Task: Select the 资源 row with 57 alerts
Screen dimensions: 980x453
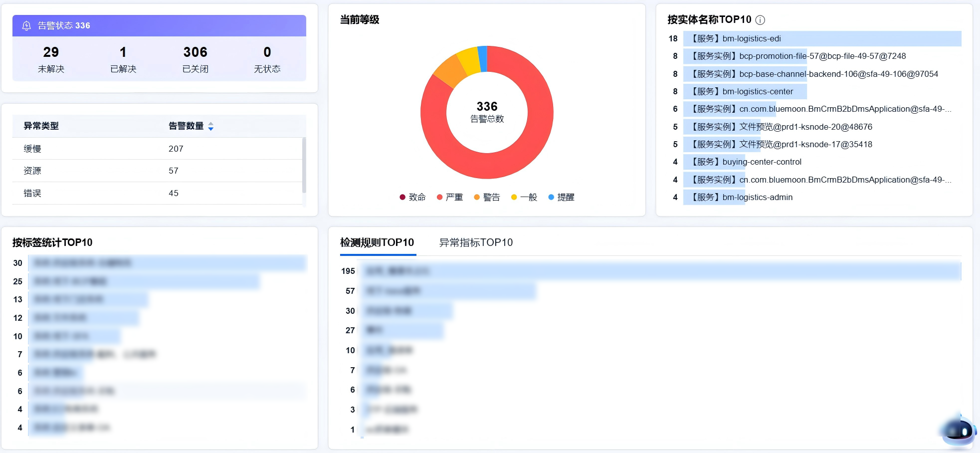Action: 157,171
